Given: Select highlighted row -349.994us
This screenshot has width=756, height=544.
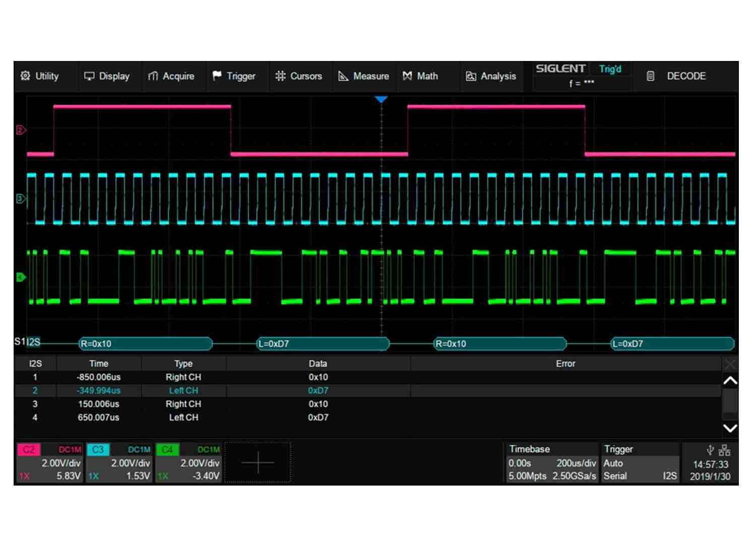Looking at the screenshot, I should [368, 390].
